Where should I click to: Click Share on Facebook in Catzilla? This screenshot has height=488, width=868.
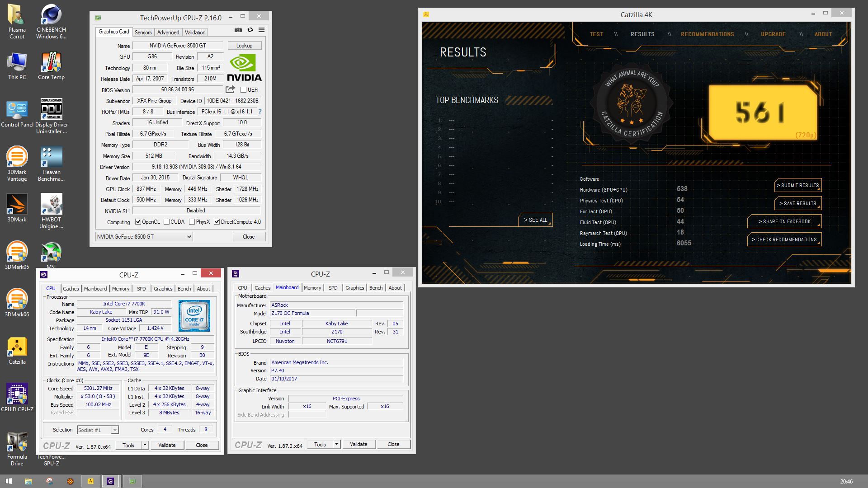[784, 221]
